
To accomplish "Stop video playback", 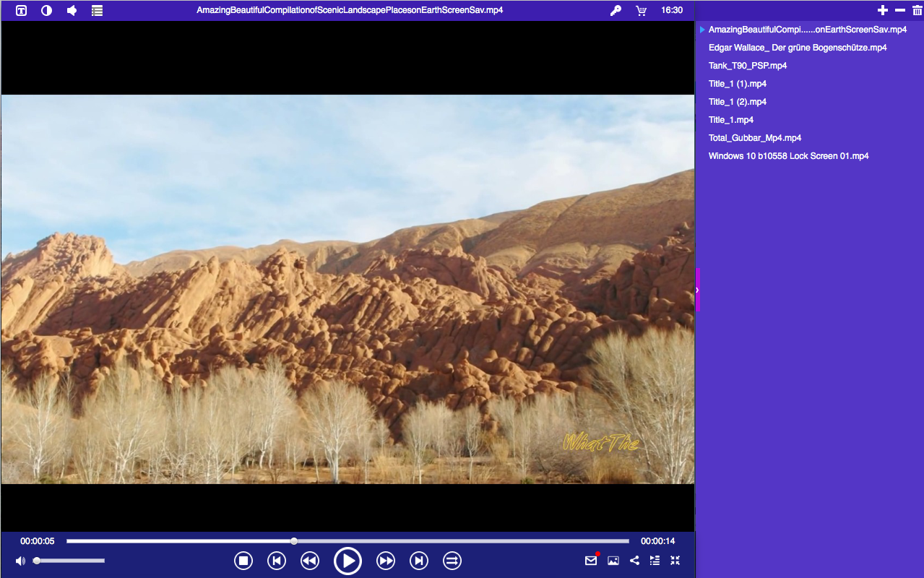I will (x=243, y=561).
